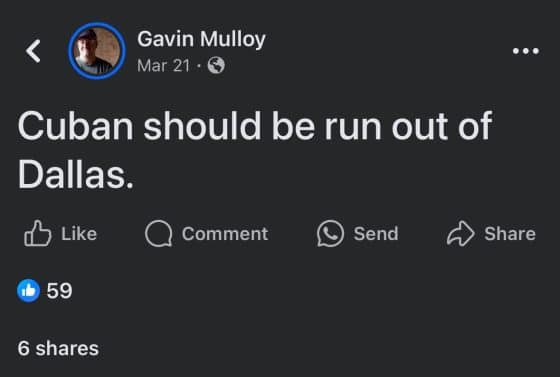Open the 6 shares list
The width and height of the screenshot is (560, 377).
(x=58, y=348)
